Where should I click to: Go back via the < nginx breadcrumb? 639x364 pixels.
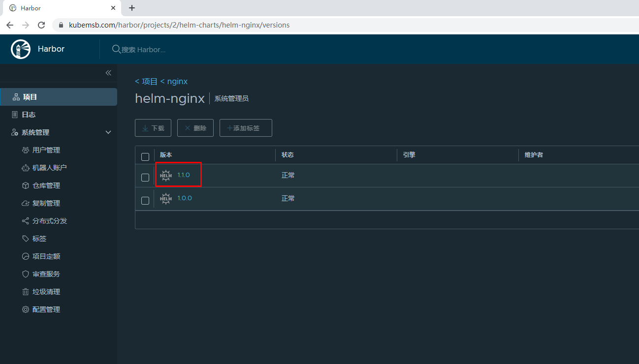(x=174, y=81)
